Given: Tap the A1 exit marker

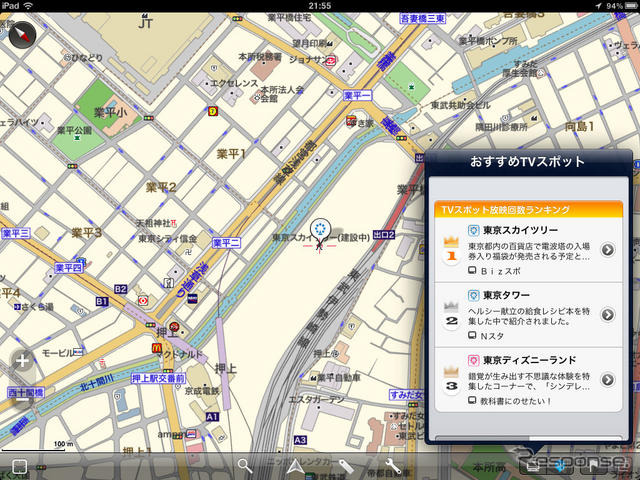Looking at the screenshot, I should tap(211, 417).
